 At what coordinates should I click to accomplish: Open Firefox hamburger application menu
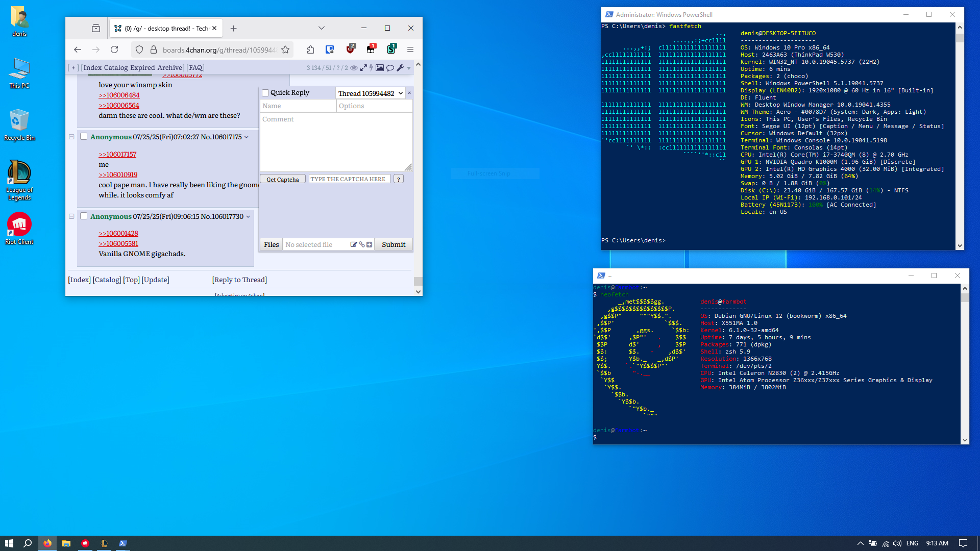pyautogui.click(x=410, y=49)
